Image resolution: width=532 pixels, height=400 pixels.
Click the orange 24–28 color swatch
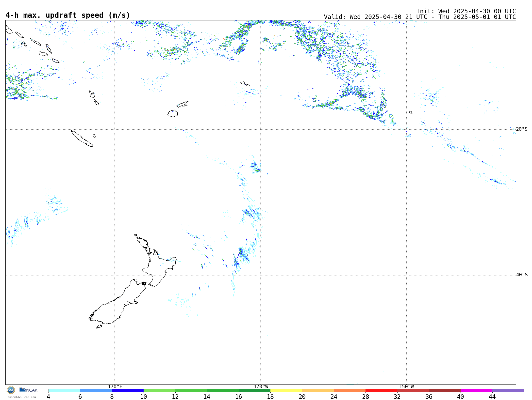[x=350, y=391]
